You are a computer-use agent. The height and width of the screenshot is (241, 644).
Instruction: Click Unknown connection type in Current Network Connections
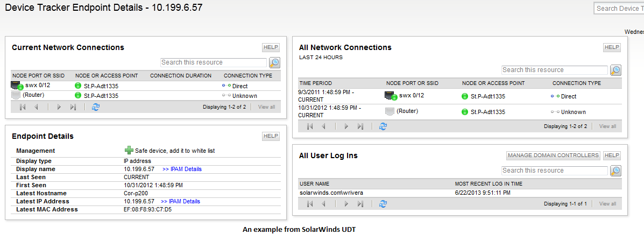click(x=245, y=96)
